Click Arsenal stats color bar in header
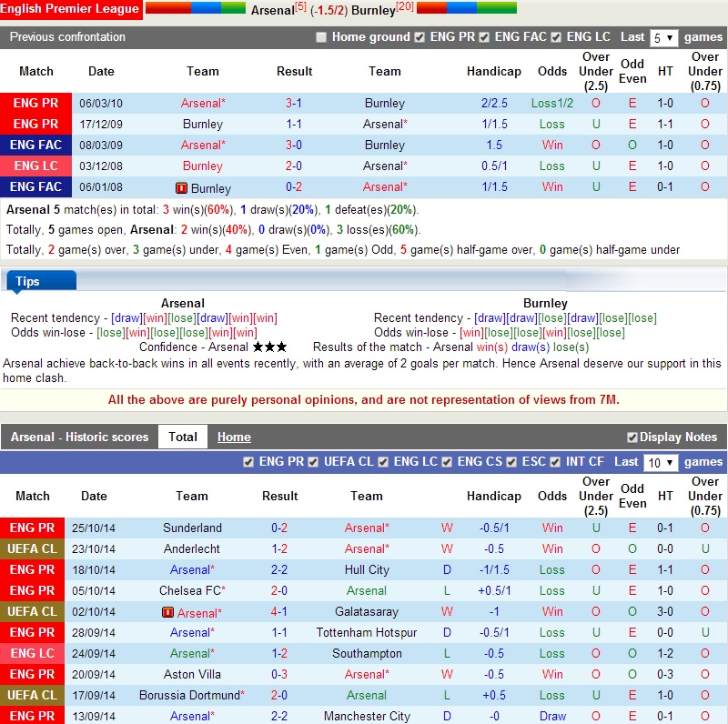728x724 pixels. 196,7
